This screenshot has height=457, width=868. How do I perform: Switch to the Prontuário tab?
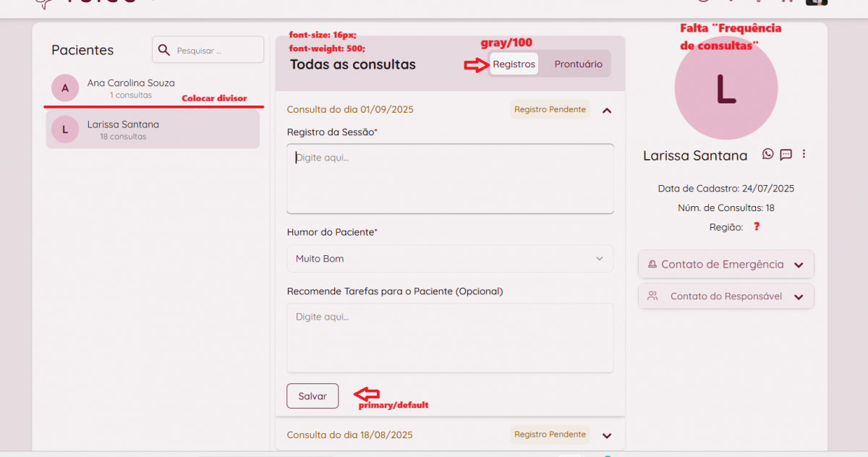tap(578, 64)
